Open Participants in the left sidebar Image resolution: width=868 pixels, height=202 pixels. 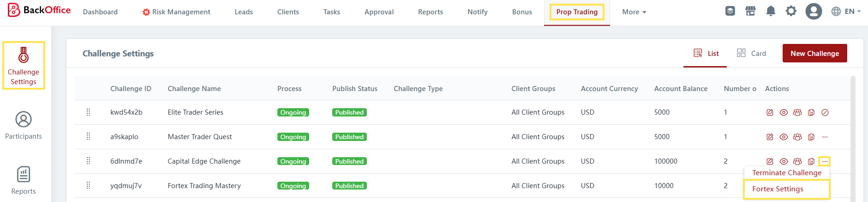point(24,125)
